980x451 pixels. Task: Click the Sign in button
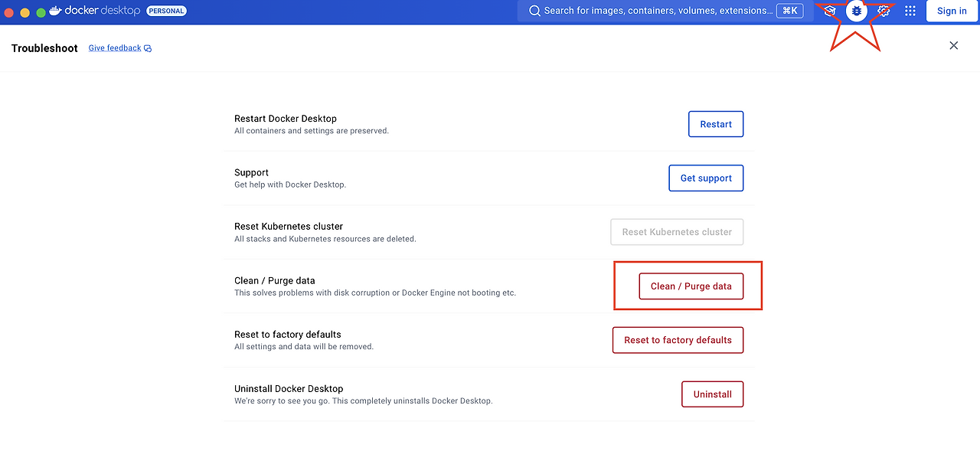[952, 11]
